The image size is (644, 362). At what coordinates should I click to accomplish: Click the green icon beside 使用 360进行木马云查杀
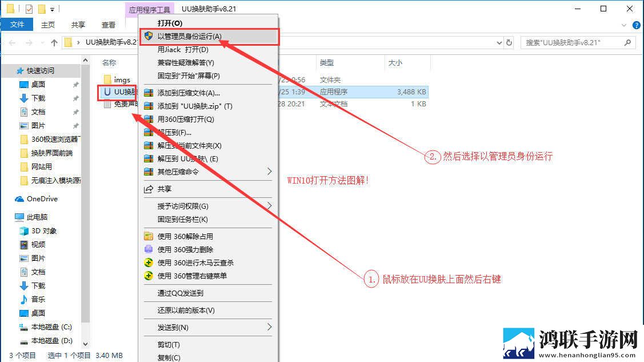(148, 262)
